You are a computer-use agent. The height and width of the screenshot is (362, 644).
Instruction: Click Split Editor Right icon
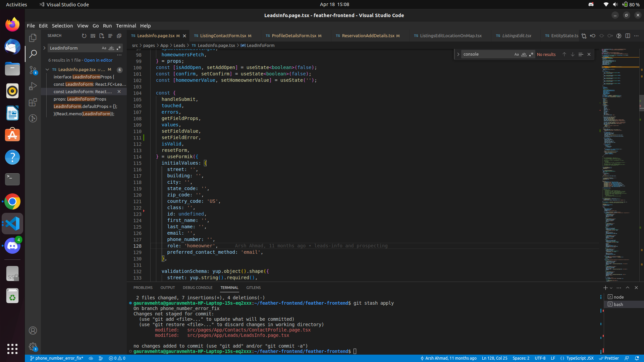(x=628, y=36)
